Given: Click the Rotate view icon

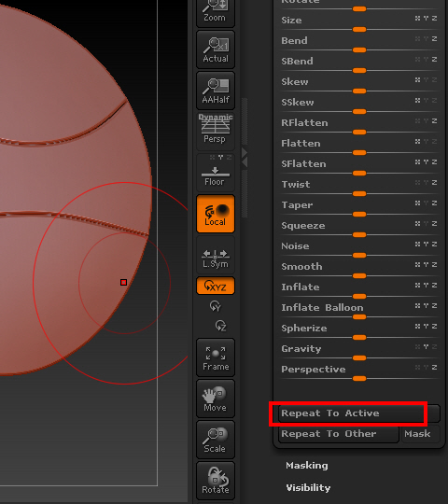Looking at the screenshot, I should point(216,481).
